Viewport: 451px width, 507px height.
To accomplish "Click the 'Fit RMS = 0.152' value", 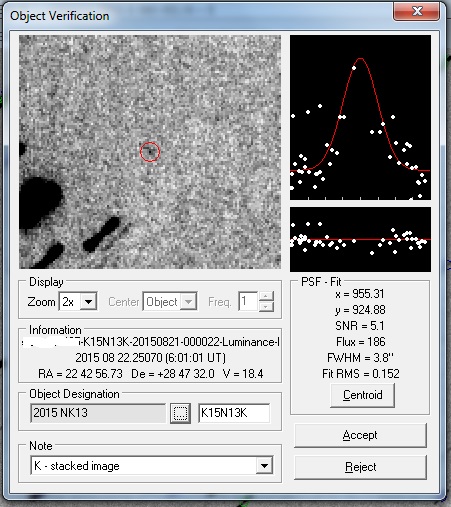I will [x=361, y=374].
